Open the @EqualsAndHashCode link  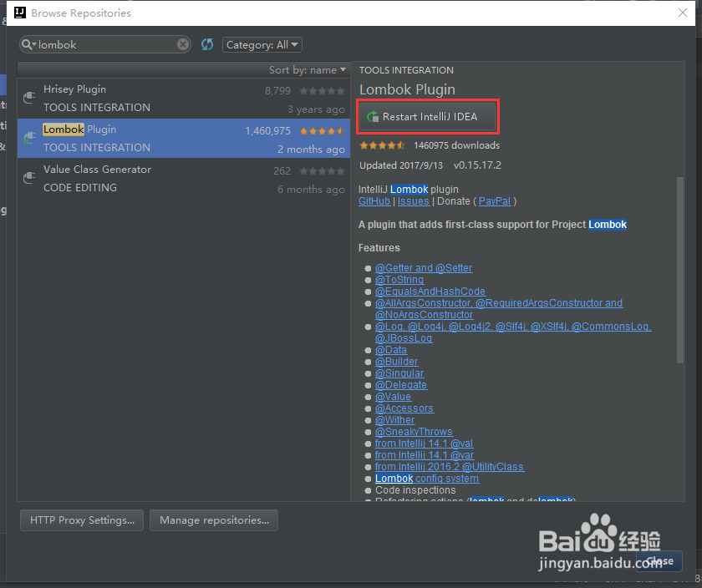430,291
